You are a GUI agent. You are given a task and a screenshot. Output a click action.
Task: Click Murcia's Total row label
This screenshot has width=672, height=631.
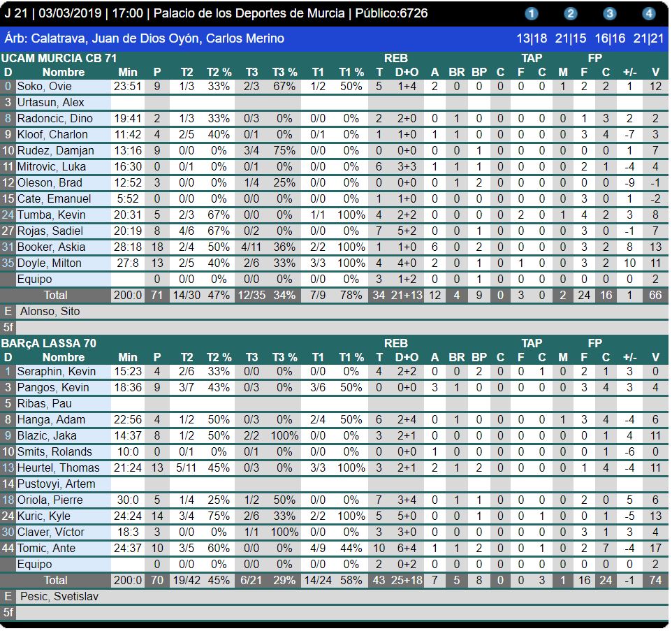click(x=56, y=295)
